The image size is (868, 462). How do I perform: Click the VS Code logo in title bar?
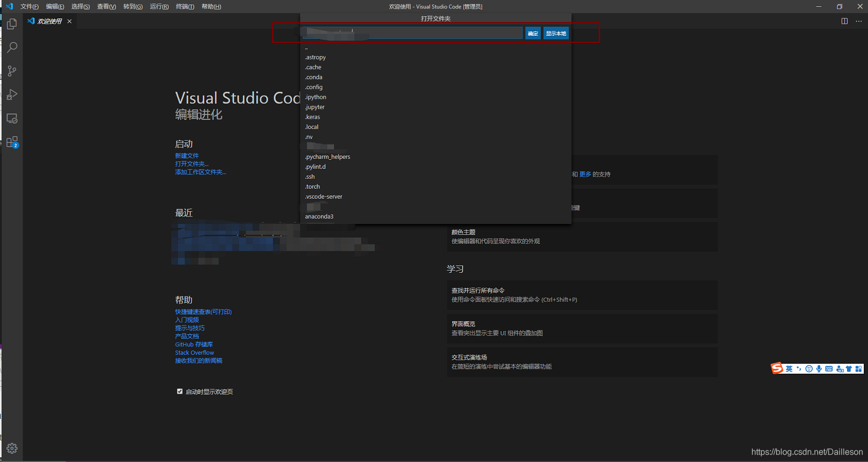(x=9, y=6)
